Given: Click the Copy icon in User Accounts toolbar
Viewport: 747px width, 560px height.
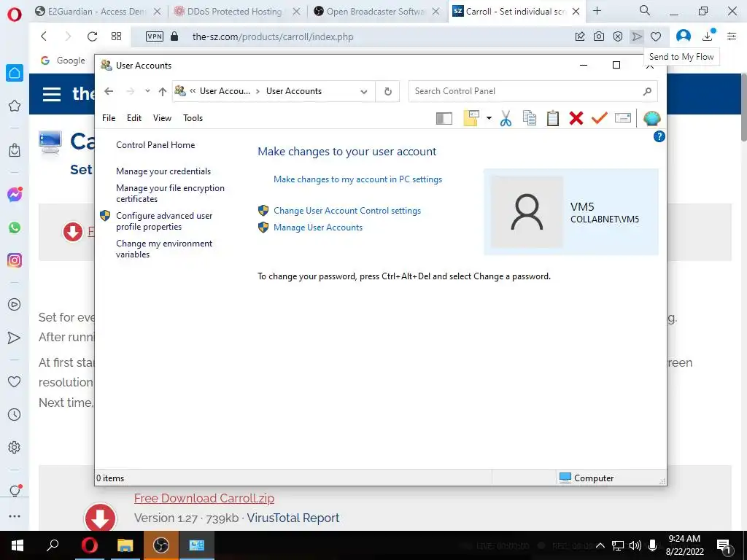Looking at the screenshot, I should pos(530,118).
